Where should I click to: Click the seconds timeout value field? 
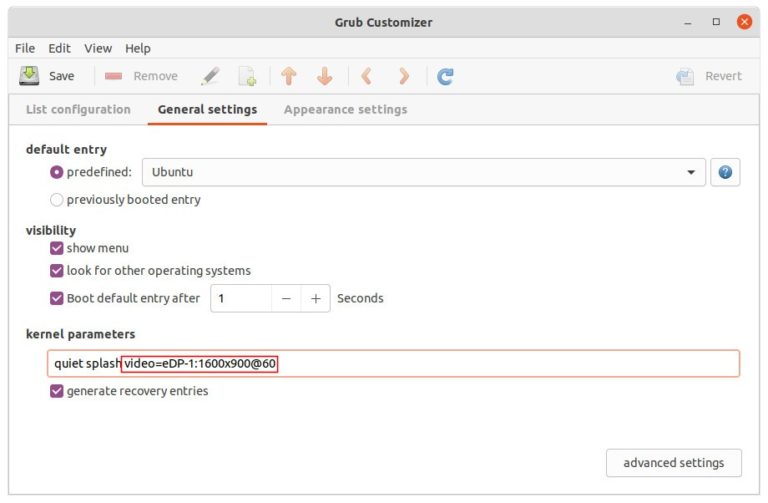pyautogui.click(x=241, y=298)
